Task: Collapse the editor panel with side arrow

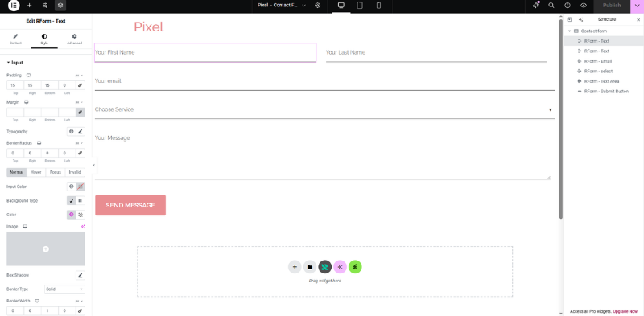Action: coord(94,165)
